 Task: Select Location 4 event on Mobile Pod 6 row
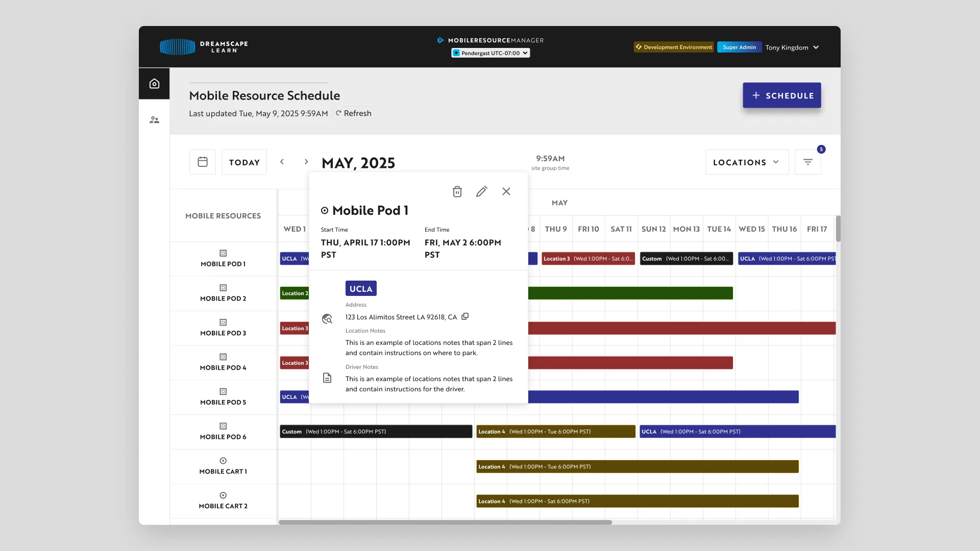pyautogui.click(x=556, y=432)
